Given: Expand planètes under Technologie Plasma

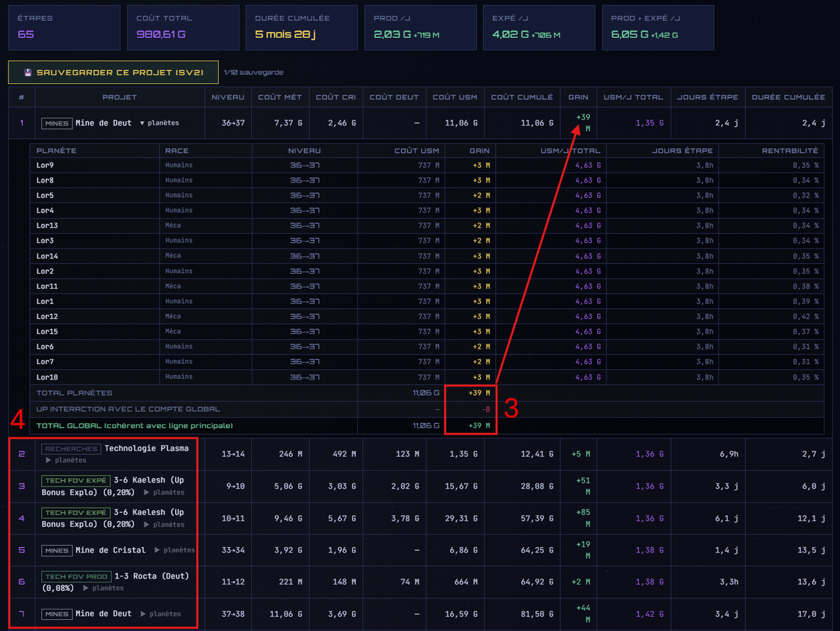Looking at the screenshot, I should 66,460.
